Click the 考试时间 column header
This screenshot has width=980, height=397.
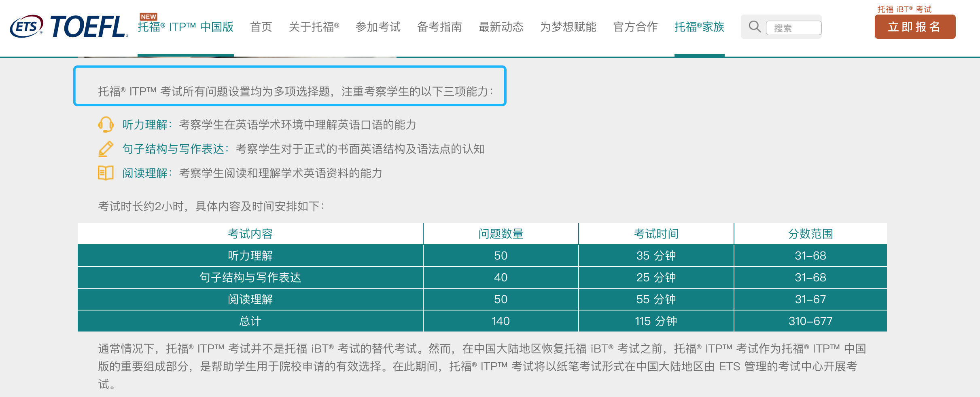(x=656, y=234)
